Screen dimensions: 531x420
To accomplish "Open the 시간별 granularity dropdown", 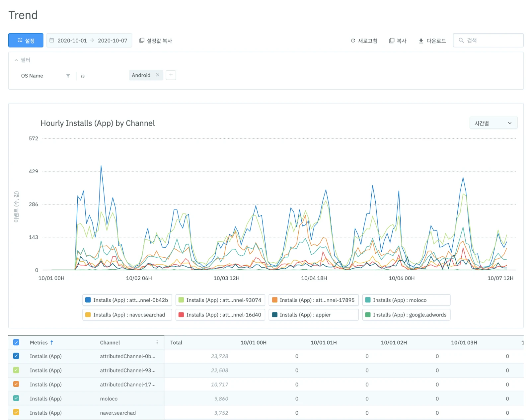I will [493, 123].
